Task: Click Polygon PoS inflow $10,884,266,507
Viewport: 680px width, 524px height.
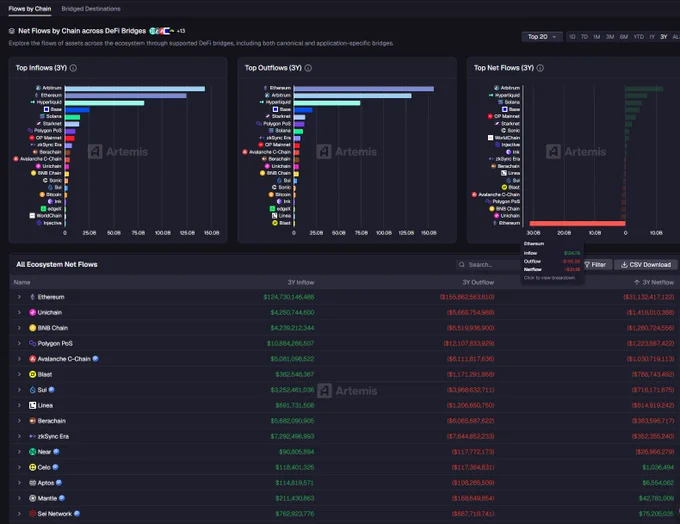Action: pyautogui.click(x=291, y=344)
